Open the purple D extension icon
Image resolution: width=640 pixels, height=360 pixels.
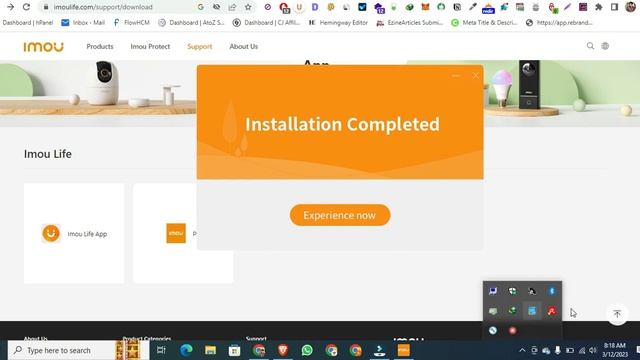point(315,7)
